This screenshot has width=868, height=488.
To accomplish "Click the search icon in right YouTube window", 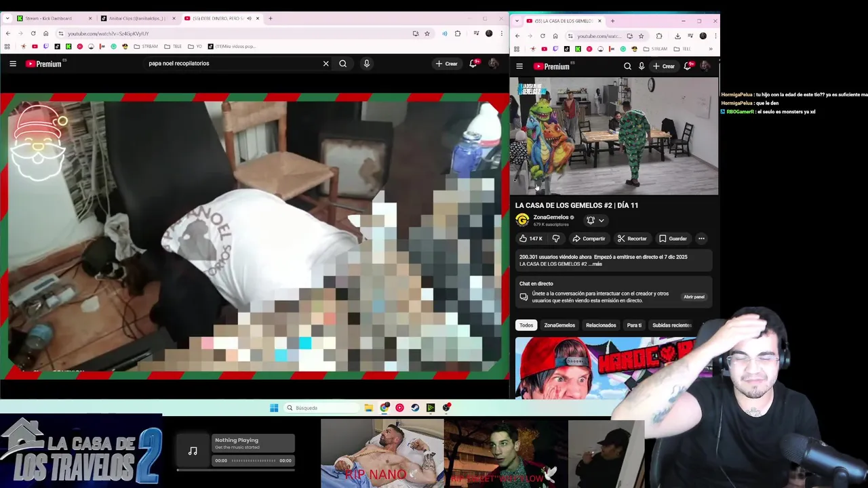I will (x=627, y=66).
